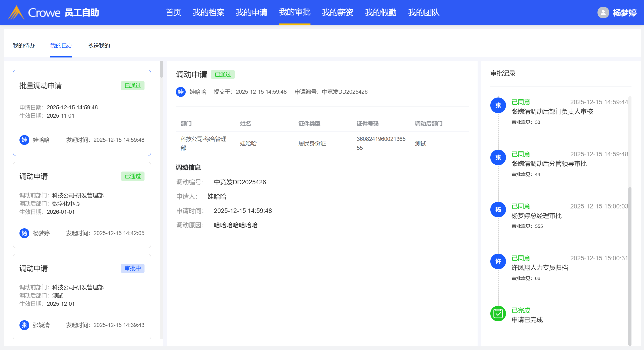Screen dimensions: 644x350
Task: Click the user profile avatar icon
Action: click(603, 13)
